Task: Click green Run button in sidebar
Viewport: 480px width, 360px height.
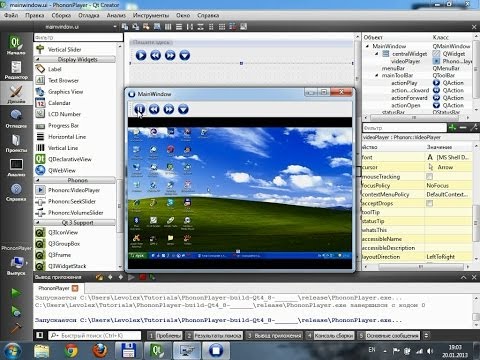Action: point(15,293)
